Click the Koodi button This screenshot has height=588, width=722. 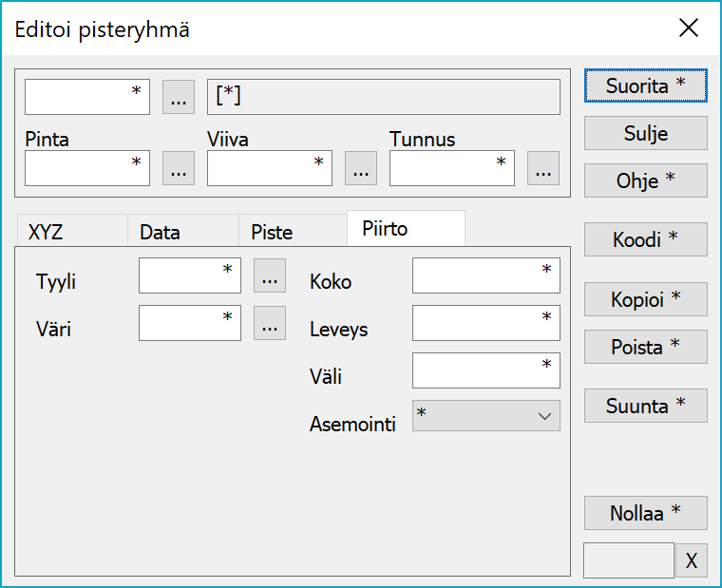click(x=645, y=240)
